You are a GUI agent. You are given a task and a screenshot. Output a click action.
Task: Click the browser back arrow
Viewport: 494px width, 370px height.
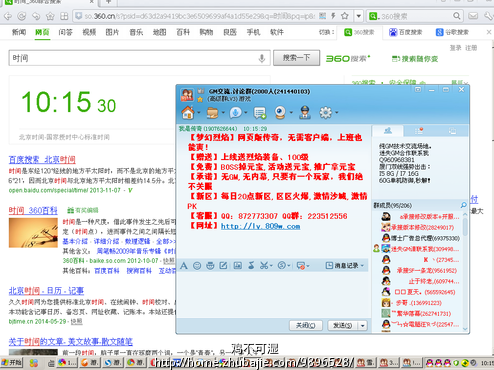[8, 16]
